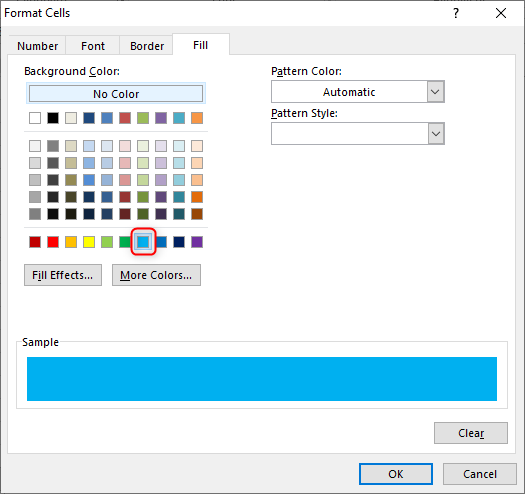The image size is (525, 494).
Task: Choose the cream tan theme swatch
Action: [x=71, y=118]
